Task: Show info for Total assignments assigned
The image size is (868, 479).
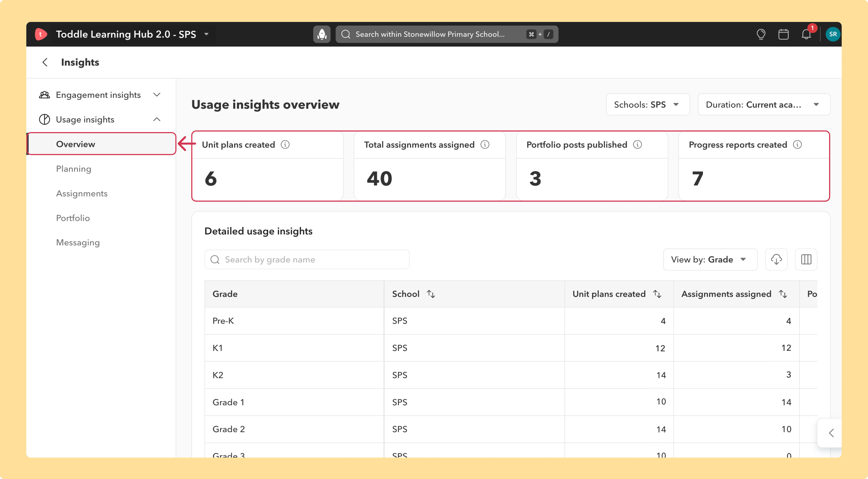Action: point(485,145)
